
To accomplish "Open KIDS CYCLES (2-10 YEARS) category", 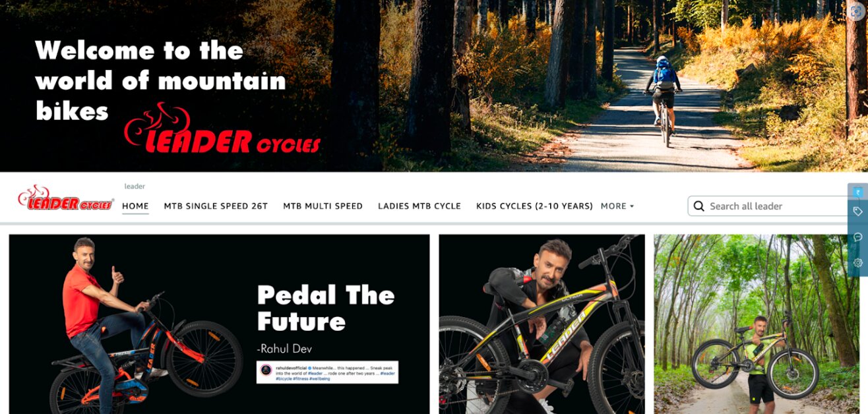I will [534, 206].
